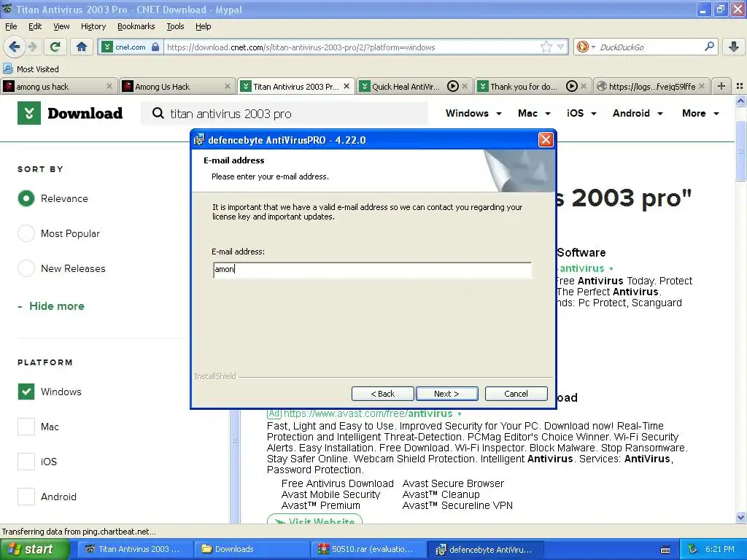The image size is (747, 560).
Task: Click the browser URL address field
Action: 352,47
